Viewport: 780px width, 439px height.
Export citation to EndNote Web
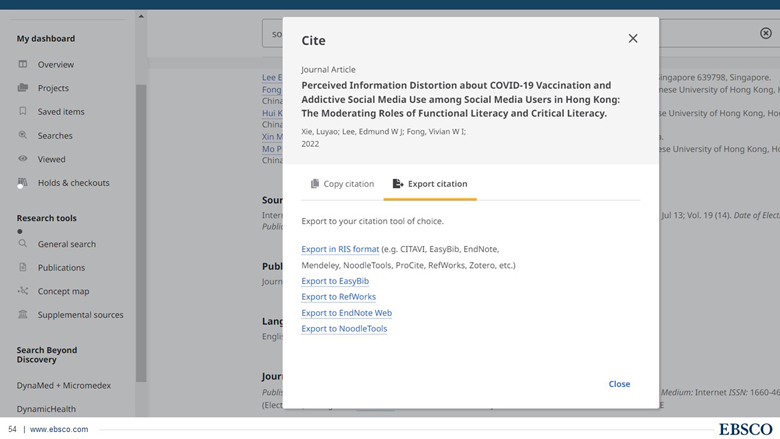click(346, 313)
